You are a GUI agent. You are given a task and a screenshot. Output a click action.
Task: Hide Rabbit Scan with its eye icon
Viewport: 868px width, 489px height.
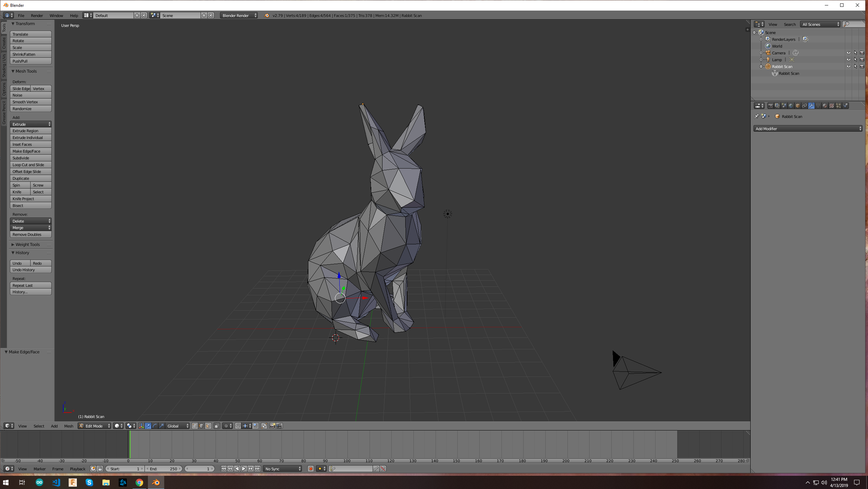tap(848, 66)
